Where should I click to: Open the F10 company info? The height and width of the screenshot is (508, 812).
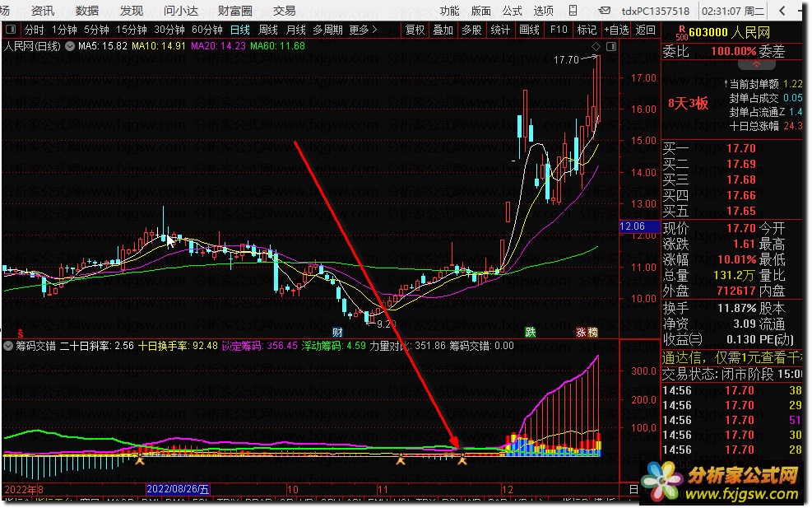(559, 30)
